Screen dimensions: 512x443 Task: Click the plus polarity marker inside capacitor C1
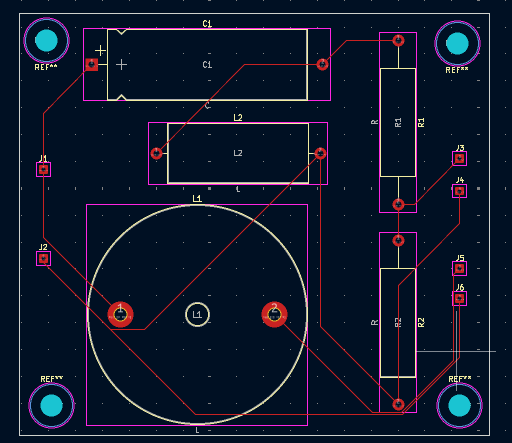[x=121, y=64]
